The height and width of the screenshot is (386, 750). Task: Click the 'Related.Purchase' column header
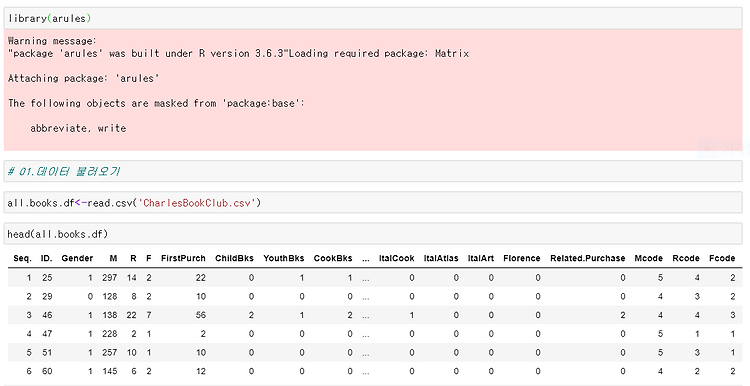(587, 258)
